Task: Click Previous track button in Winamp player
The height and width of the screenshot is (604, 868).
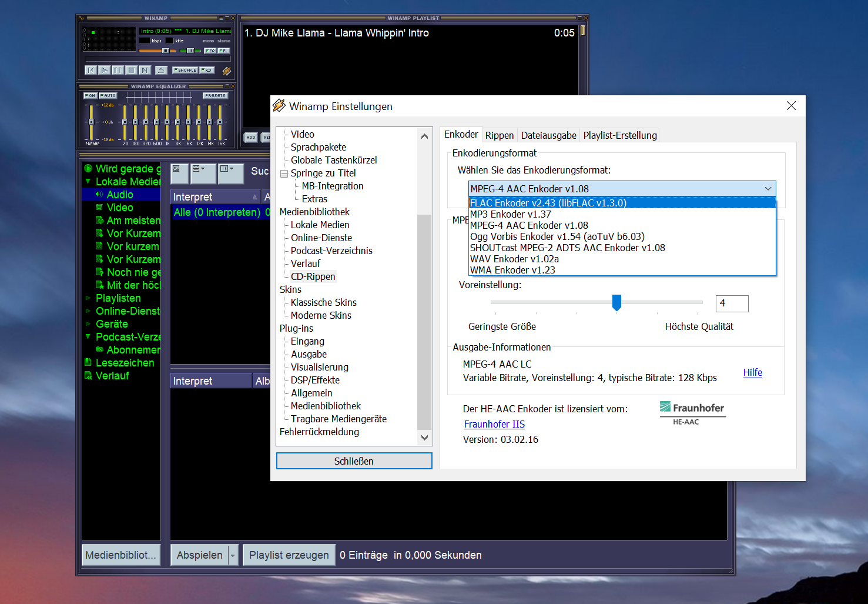Action: coord(91,70)
